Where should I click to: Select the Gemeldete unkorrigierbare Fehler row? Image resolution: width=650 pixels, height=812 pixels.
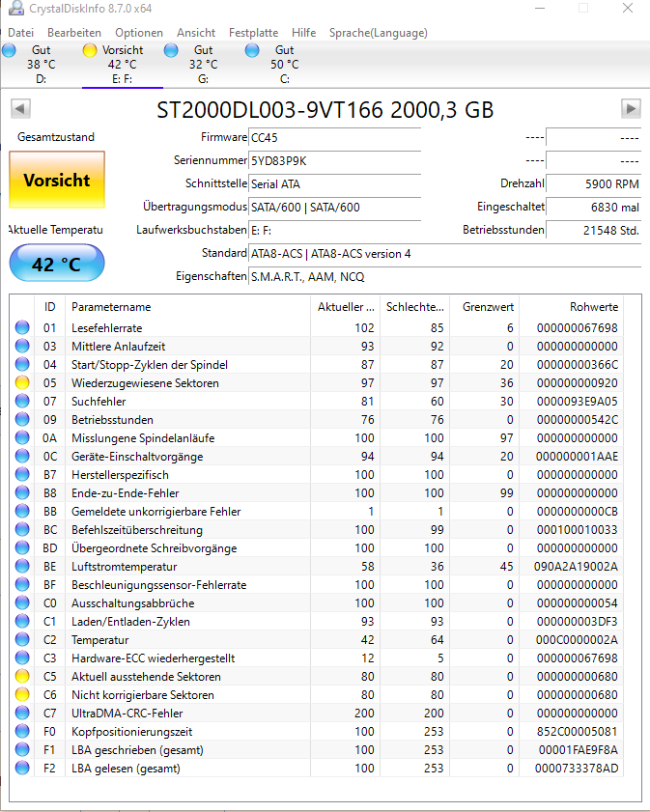317,511
